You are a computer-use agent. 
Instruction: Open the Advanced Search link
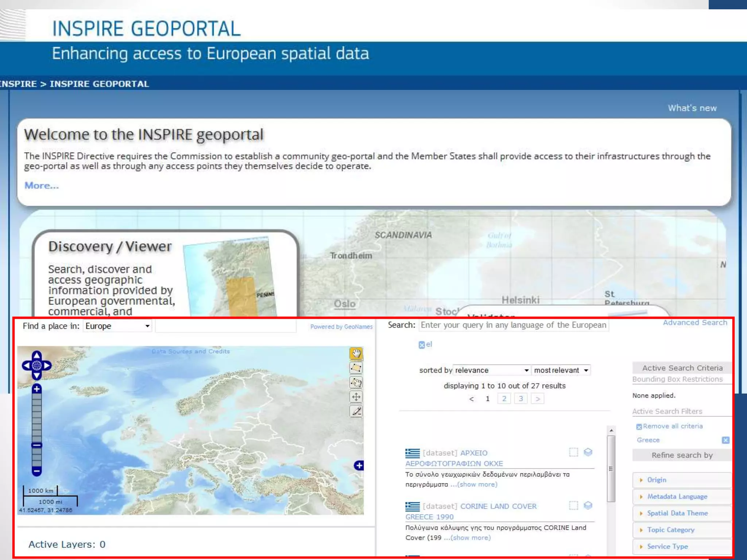click(x=694, y=323)
